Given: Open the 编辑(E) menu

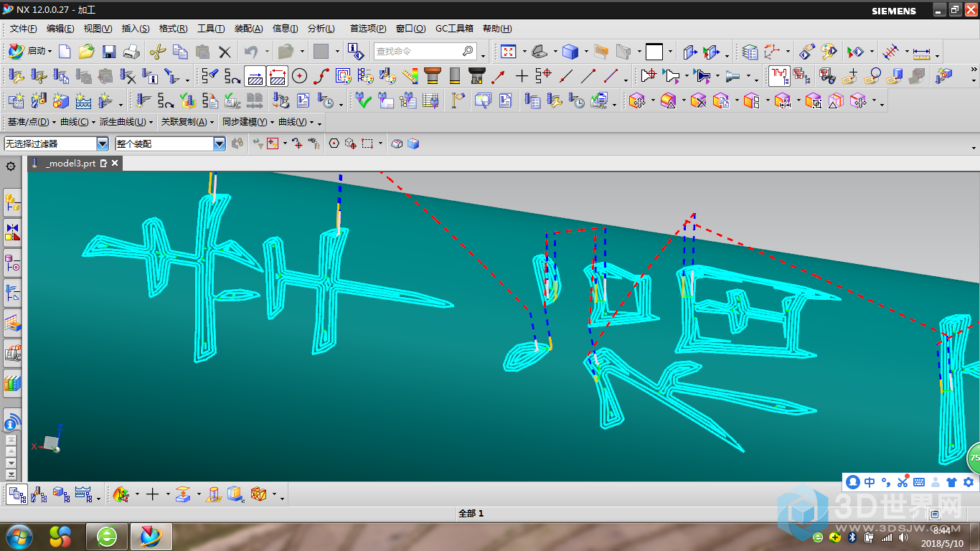Looking at the screenshot, I should coord(60,29).
